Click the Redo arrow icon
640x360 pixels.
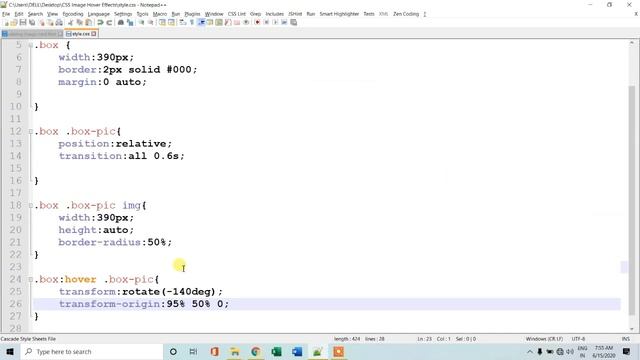109,22
